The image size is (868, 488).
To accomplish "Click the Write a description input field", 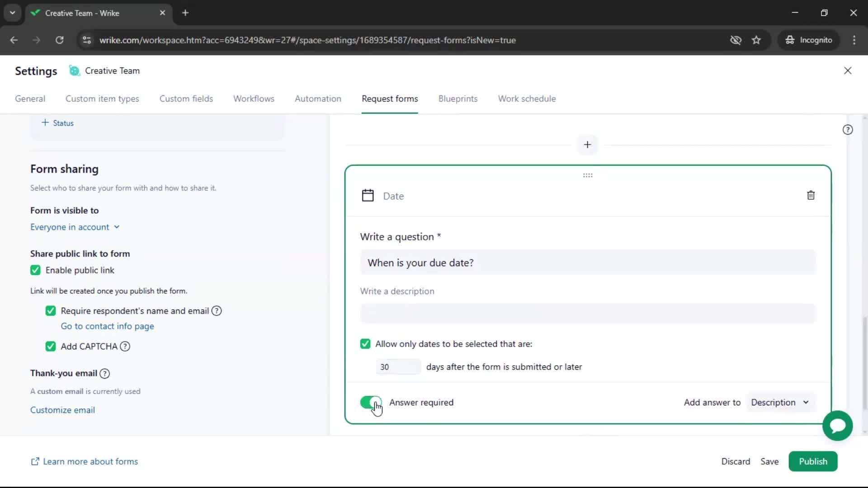I will coord(588,313).
